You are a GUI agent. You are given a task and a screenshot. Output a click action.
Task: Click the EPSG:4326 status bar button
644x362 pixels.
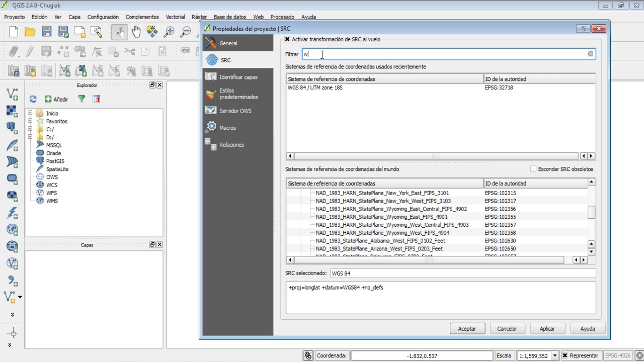click(x=617, y=355)
